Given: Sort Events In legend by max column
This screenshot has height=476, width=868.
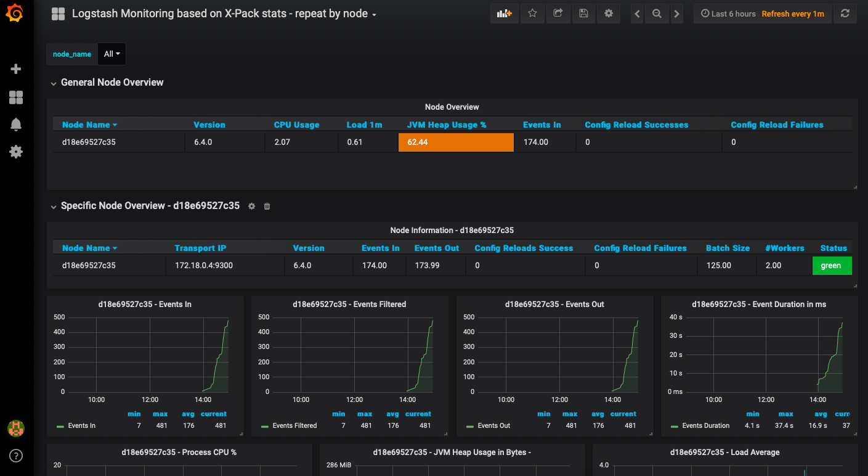Looking at the screenshot, I should (x=160, y=414).
